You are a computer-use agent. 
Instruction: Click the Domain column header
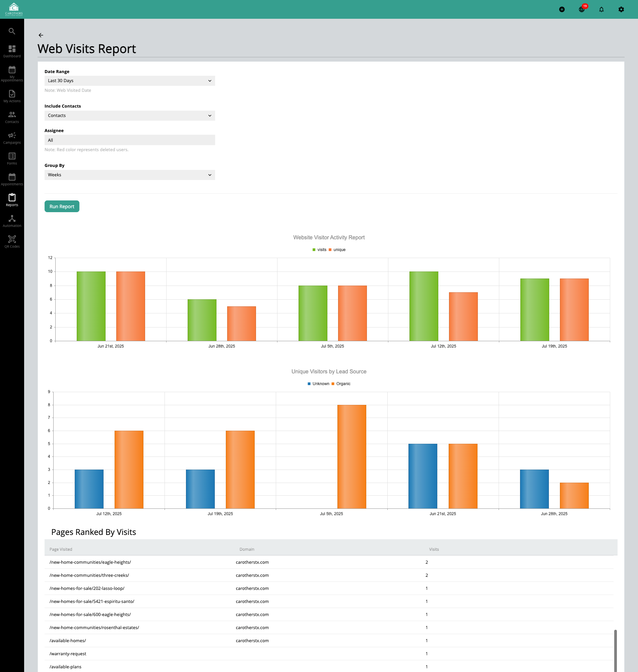click(x=247, y=549)
